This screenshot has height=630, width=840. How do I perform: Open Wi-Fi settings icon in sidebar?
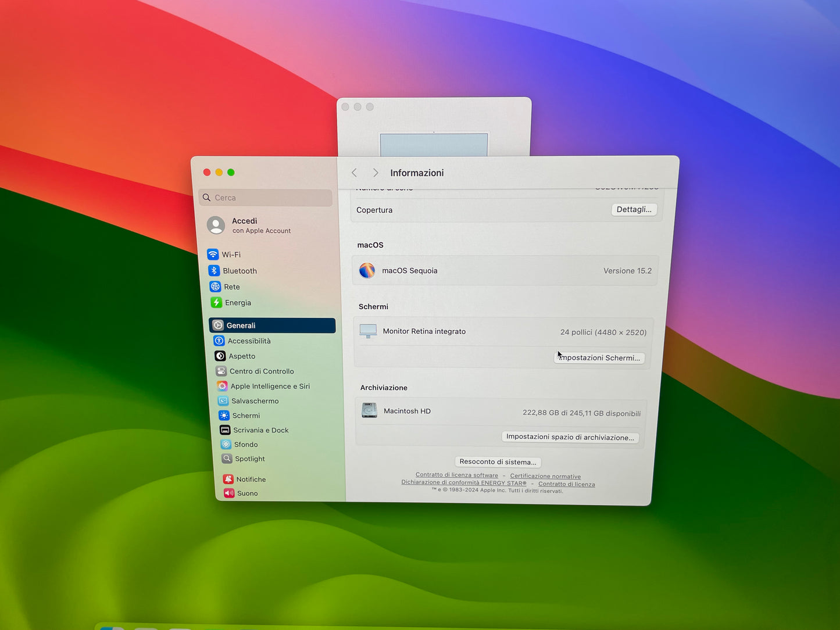(213, 255)
